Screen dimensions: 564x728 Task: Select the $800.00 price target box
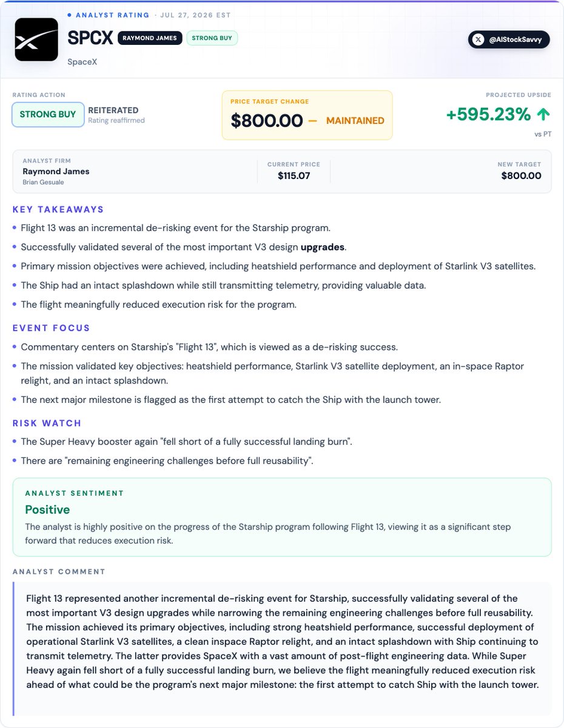point(307,115)
